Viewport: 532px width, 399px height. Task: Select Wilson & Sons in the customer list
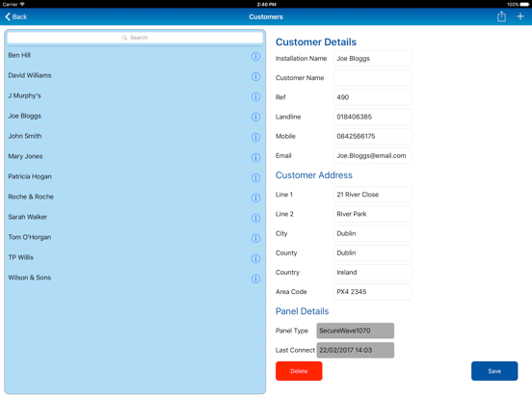pyautogui.click(x=135, y=278)
